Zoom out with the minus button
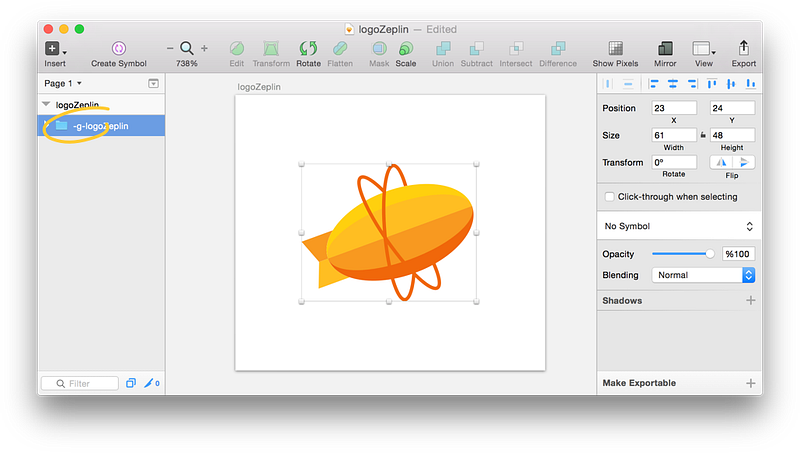Screen dimensions: 800x453 [170, 48]
